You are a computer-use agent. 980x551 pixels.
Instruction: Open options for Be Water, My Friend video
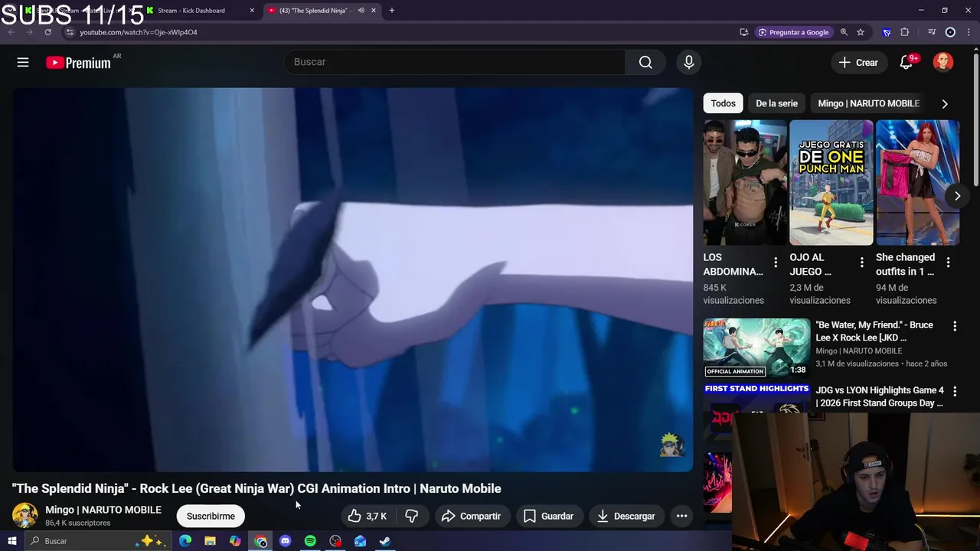pos(954,326)
